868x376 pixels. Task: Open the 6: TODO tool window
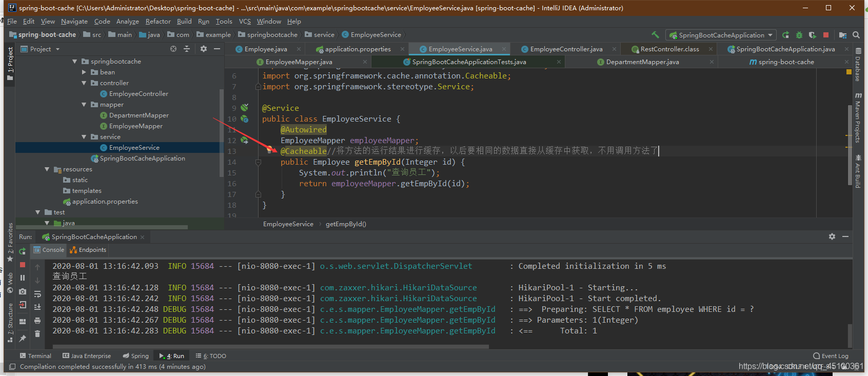(211, 356)
